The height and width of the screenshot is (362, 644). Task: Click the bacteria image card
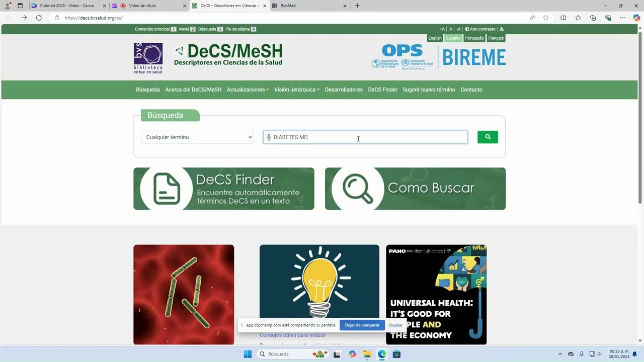tap(184, 295)
